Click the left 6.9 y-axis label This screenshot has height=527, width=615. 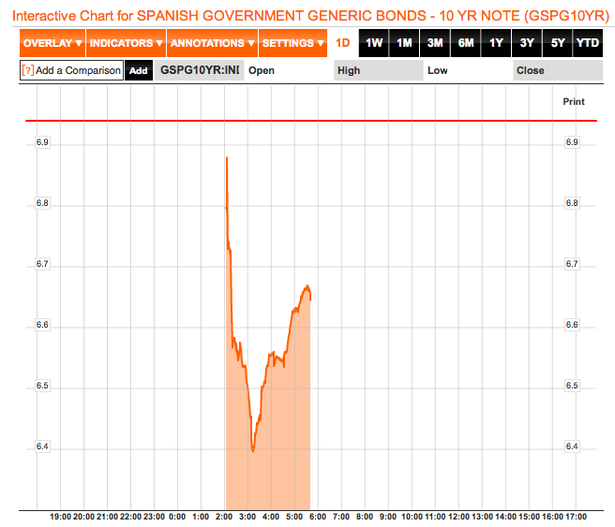click(x=42, y=142)
